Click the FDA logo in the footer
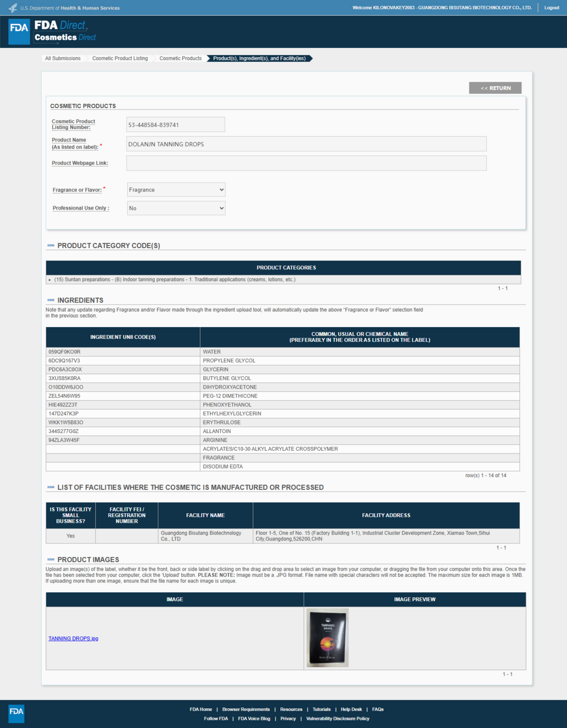The width and height of the screenshot is (567, 728). point(16,714)
